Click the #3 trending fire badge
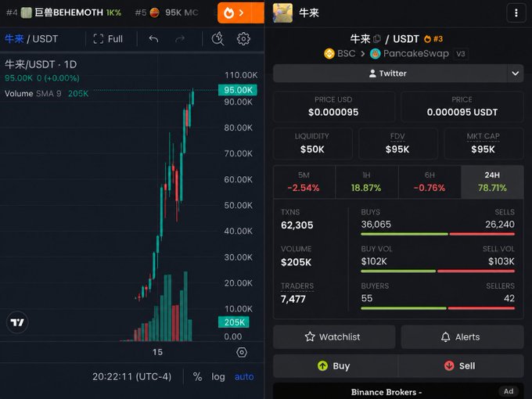Image resolution: width=532 pixels, height=399 pixels. 433,39
